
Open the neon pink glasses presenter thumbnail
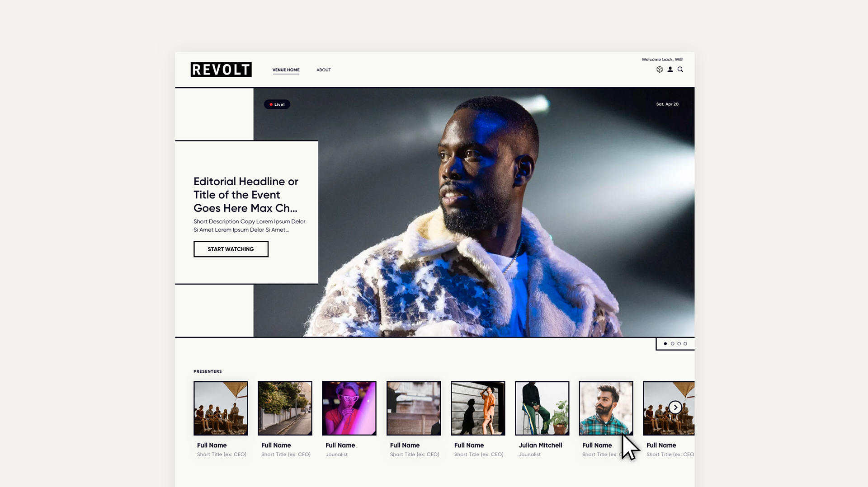tap(349, 408)
